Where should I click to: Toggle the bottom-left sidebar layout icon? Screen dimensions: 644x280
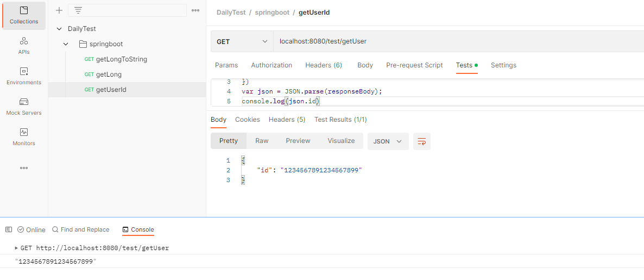click(x=9, y=229)
